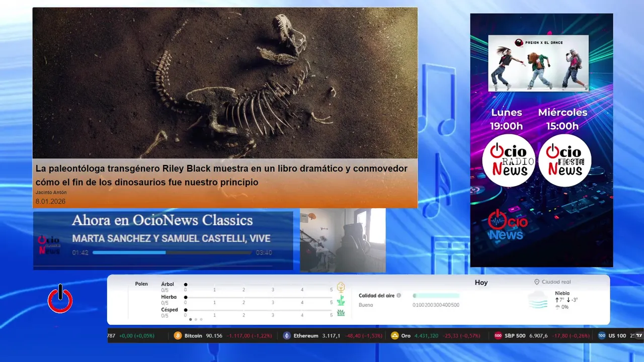Open the Riley Black dinosaur article headline
644x362 pixels.
click(221, 175)
